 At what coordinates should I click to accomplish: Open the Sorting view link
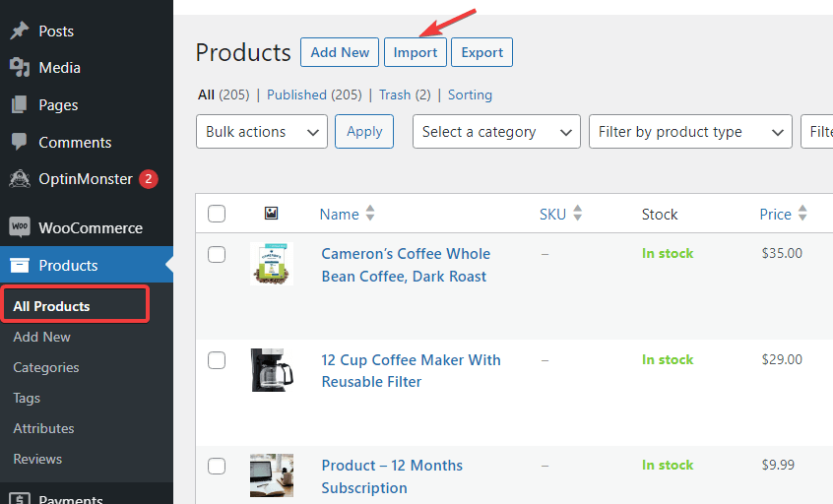pos(470,94)
